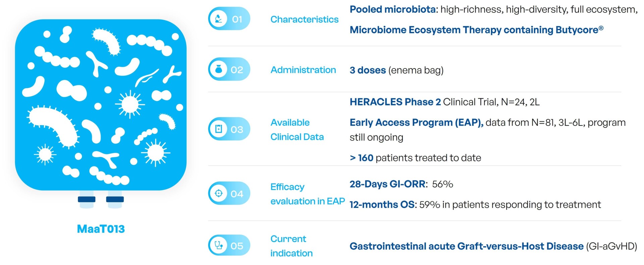
Task: Click the MaaT013 product label
Action: (101, 229)
